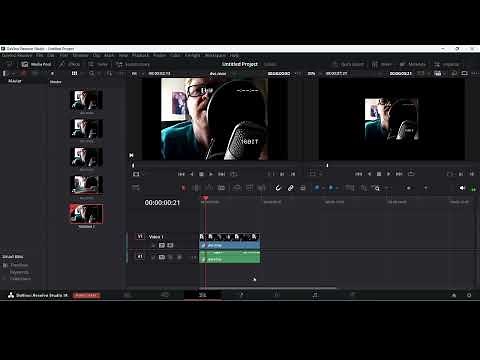The width and height of the screenshot is (480, 360).
Task: Play timeline viewer in reverse
Action: click(369, 174)
